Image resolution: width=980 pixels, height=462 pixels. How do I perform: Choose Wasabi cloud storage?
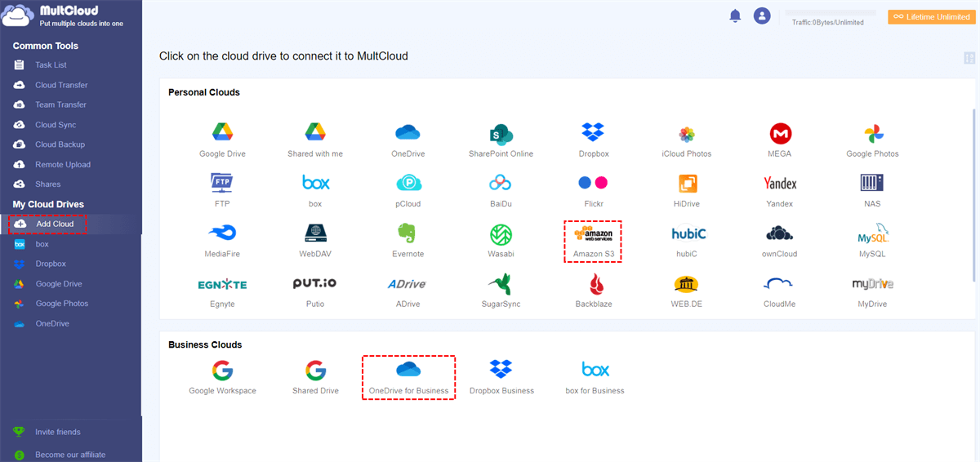coord(501,240)
